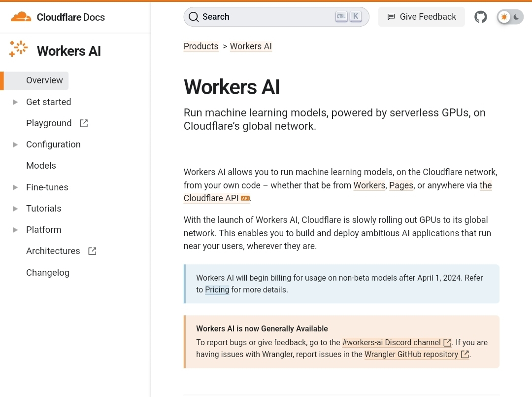Click 'Workers AI is now Generally Available' heading

coord(262,329)
